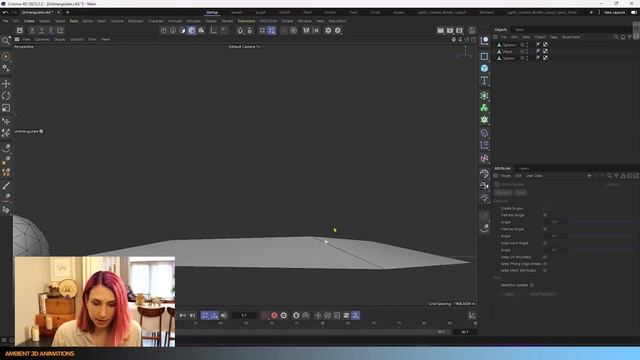Add a Light object from palette
Image resolution: width=640 pixels, height=360 pixels.
(x=484, y=198)
